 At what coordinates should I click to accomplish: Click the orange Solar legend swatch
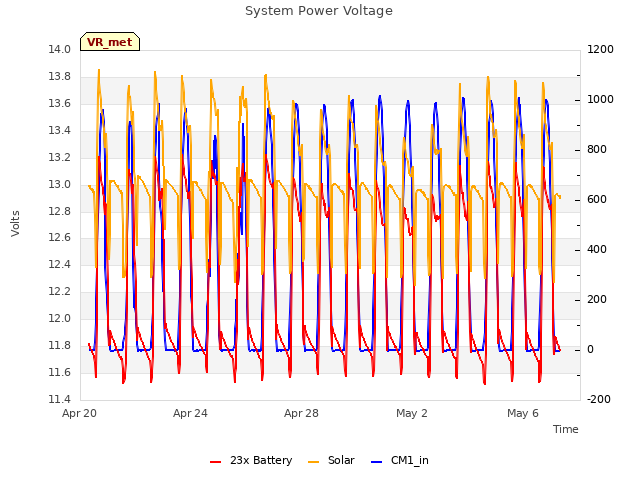[313, 462]
